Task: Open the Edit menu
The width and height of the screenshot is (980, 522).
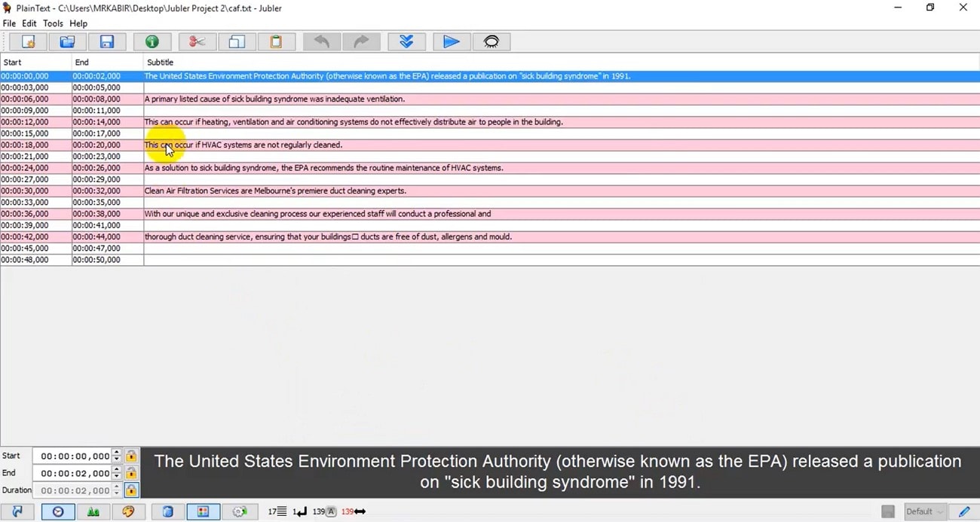Action: click(29, 23)
